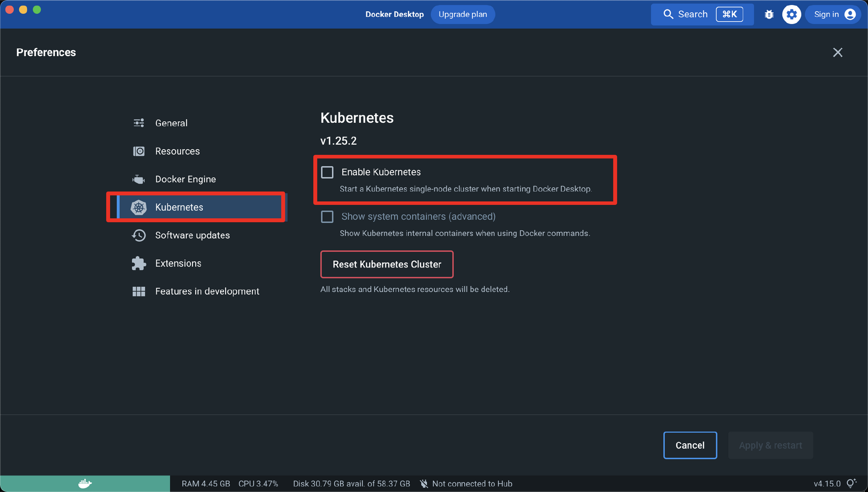Click the Software updates icon in sidebar

coord(138,234)
